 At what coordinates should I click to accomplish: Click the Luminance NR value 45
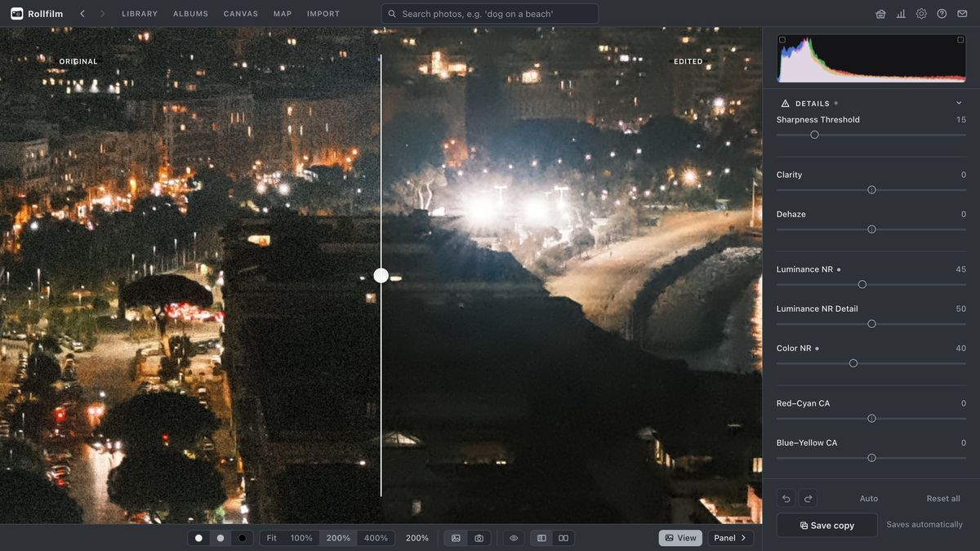[960, 269]
